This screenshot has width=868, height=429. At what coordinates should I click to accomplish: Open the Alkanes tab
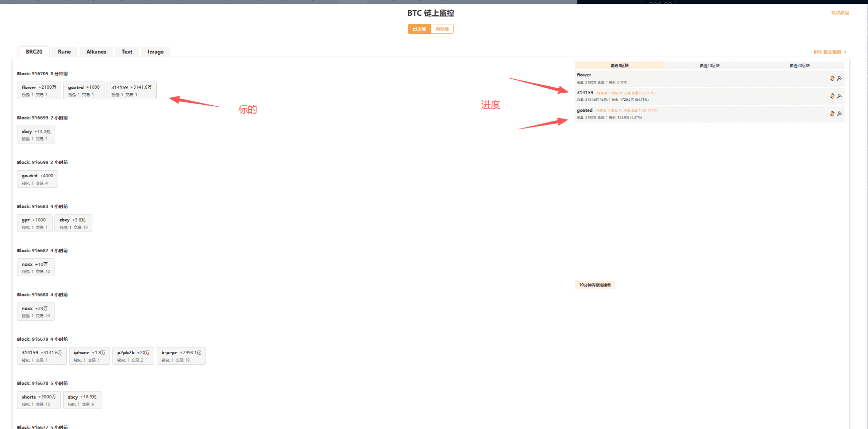[x=96, y=52]
